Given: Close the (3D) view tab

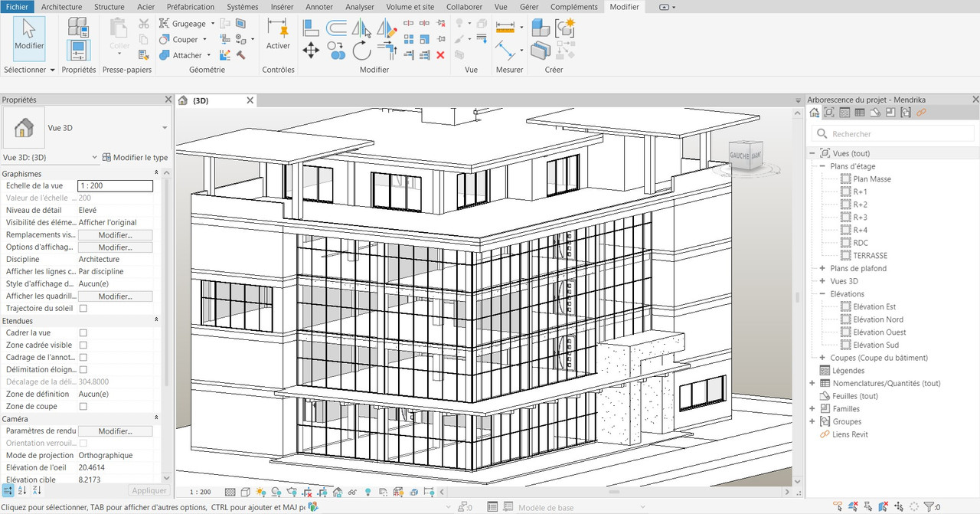Looking at the screenshot, I should (250, 100).
